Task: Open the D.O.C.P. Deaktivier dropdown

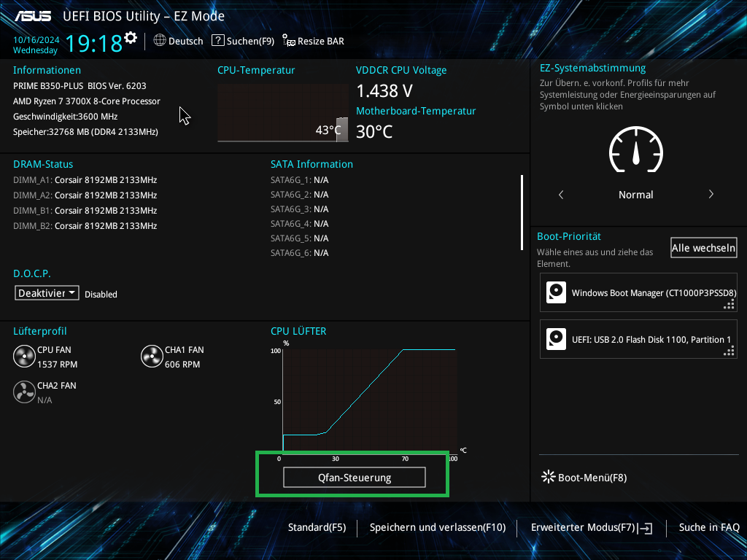Action: coord(47,293)
